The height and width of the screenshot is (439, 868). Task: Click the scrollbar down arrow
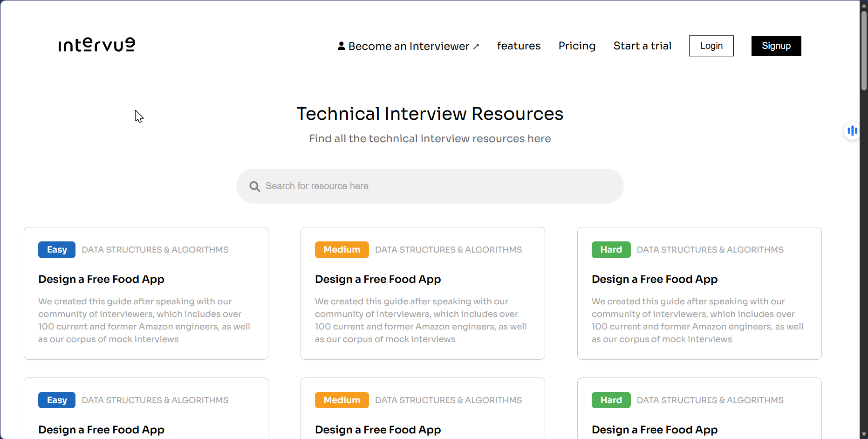pos(864,434)
